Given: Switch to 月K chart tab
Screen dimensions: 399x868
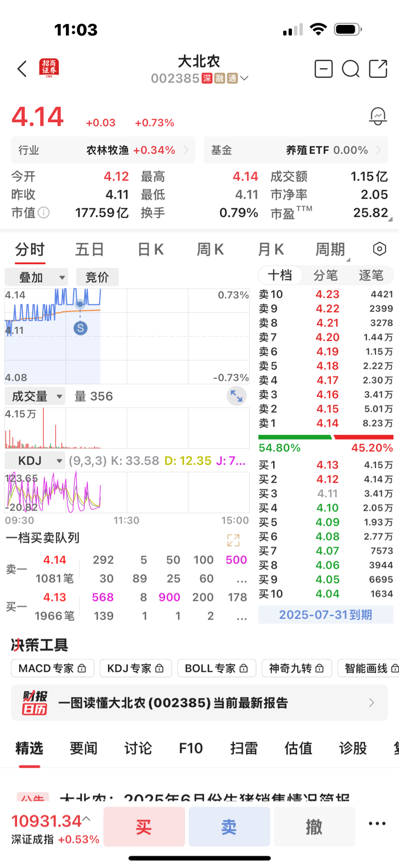Looking at the screenshot, I should point(271,250).
